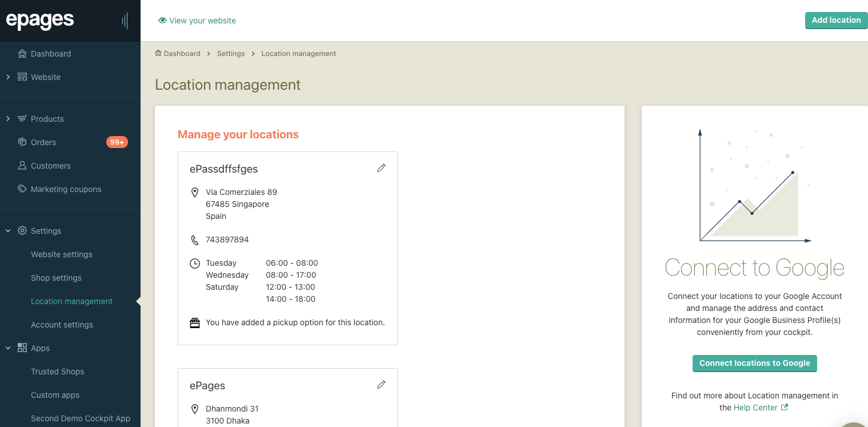Screen dimensions: 868x427
Task: Click the Website layout icon in sidebar
Action: point(22,77)
